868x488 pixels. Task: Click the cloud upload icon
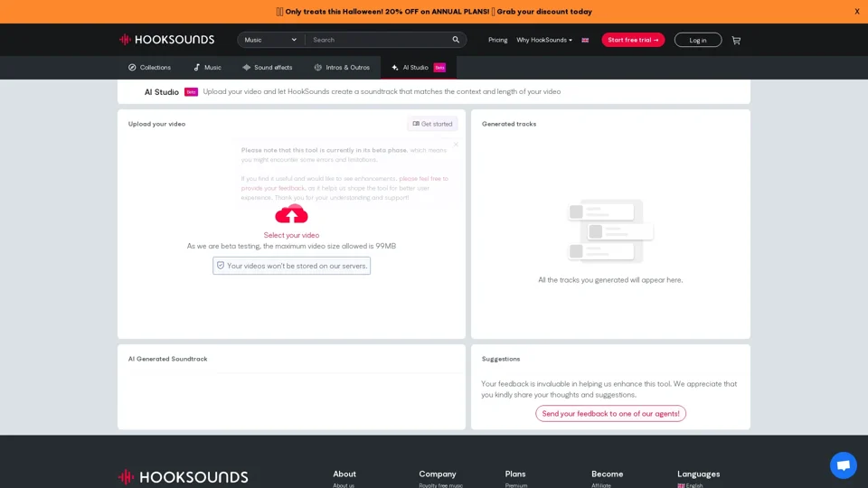291,214
